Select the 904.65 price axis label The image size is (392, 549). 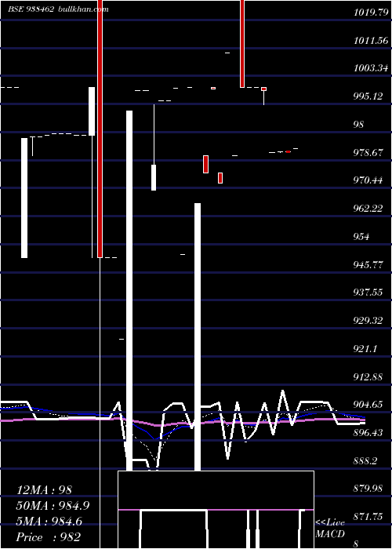point(368,405)
